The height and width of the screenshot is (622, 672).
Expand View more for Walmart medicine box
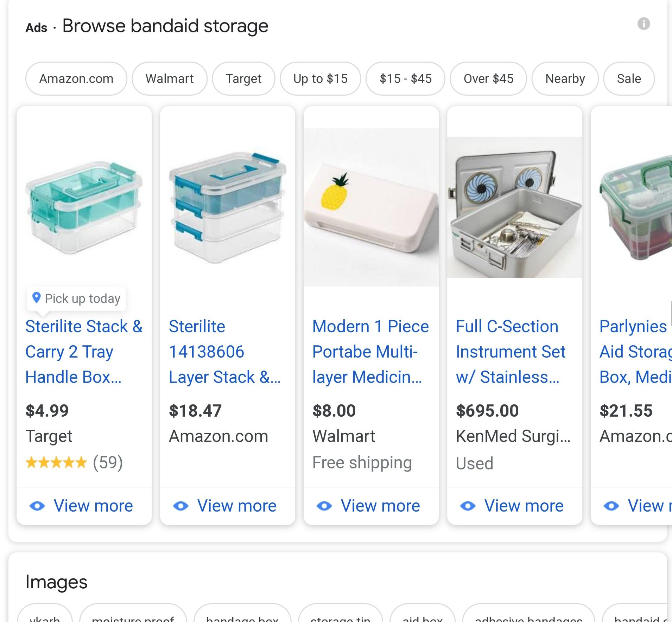[380, 506]
